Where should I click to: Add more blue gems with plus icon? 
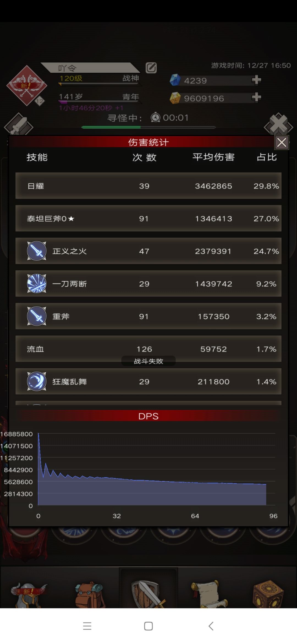click(x=256, y=80)
